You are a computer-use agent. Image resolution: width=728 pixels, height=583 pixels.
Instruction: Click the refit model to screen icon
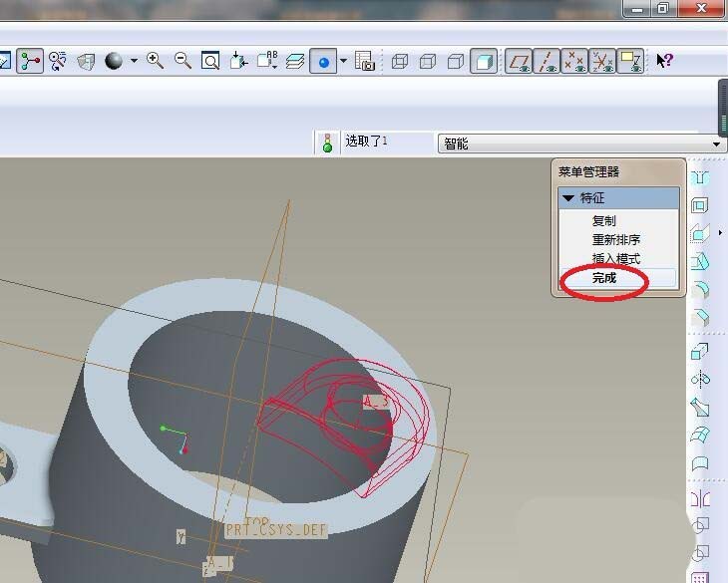210,61
